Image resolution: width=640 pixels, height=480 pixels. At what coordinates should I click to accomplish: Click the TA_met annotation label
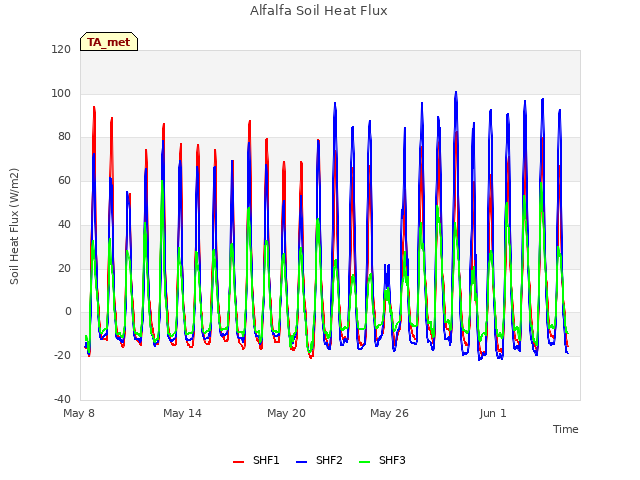[109, 42]
